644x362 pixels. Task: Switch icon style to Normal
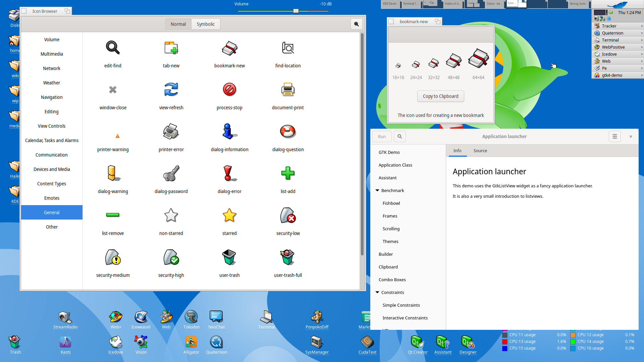pyautogui.click(x=178, y=24)
